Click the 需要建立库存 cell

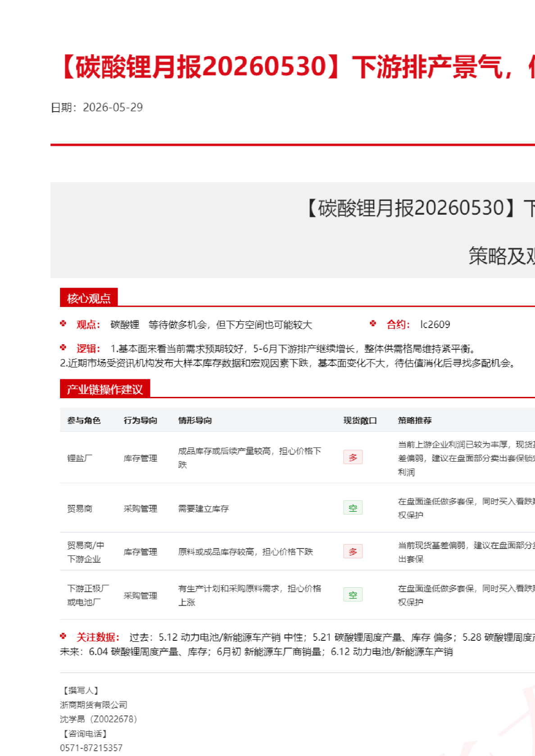coord(204,508)
